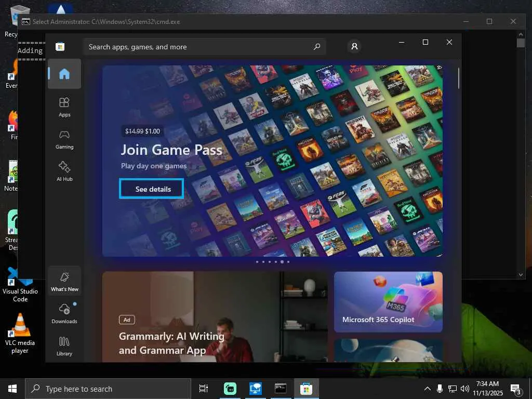Screen dimensions: 532x399
Task: Open the Library section
Action: 64,345
